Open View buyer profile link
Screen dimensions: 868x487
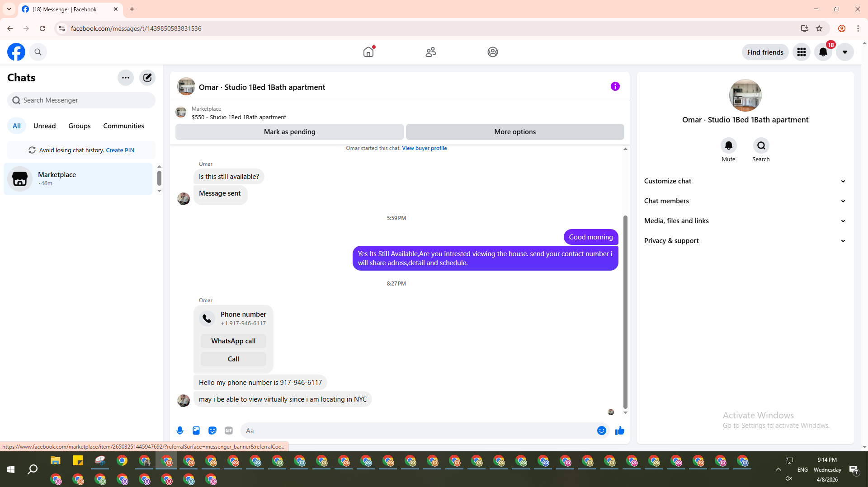(x=424, y=148)
